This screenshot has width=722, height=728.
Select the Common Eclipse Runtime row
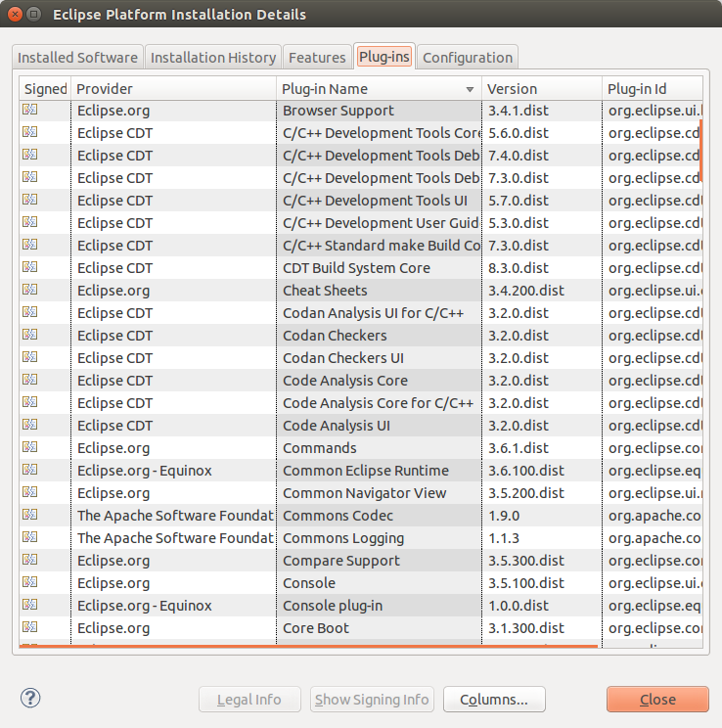361,471
